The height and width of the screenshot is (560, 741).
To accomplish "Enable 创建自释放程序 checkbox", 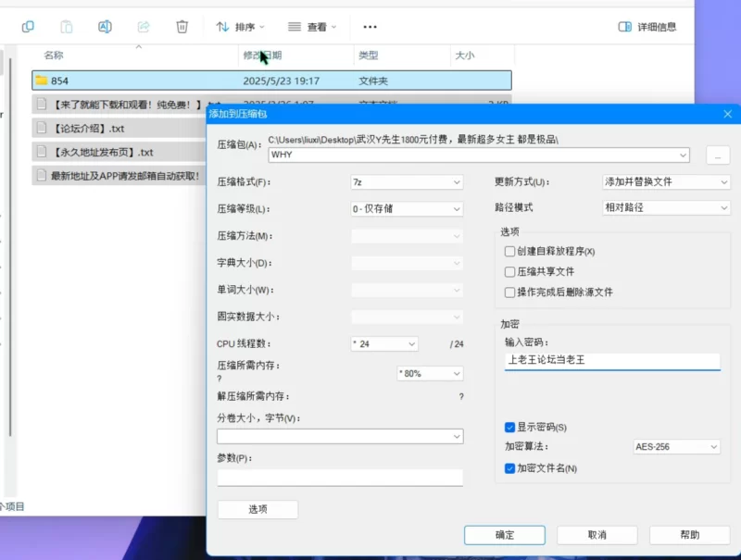I will (x=509, y=251).
